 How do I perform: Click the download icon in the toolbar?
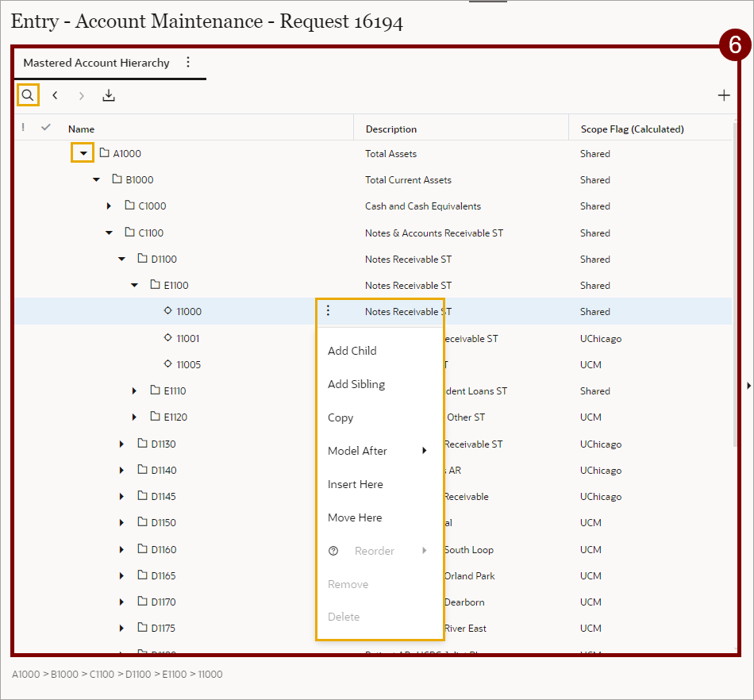109,95
